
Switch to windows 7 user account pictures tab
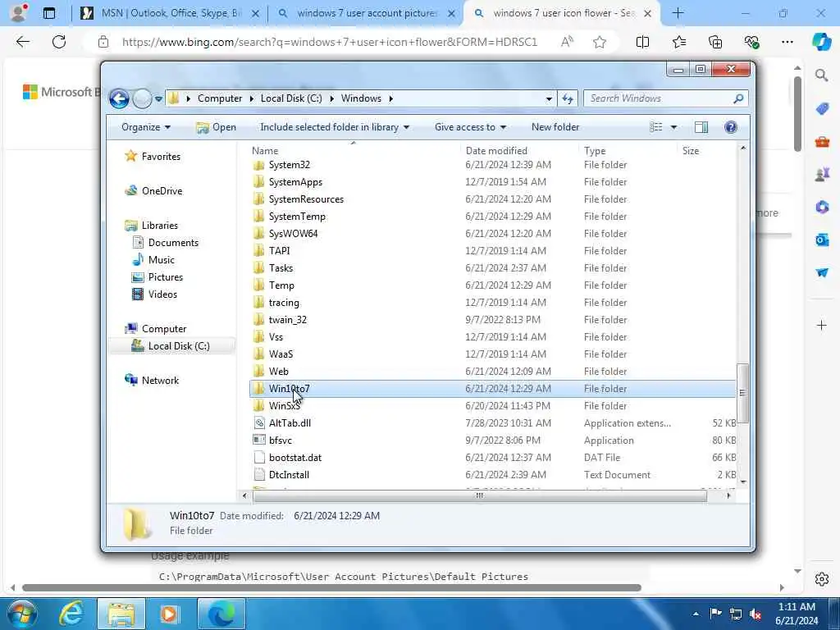pyautogui.click(x=367, y=13)
